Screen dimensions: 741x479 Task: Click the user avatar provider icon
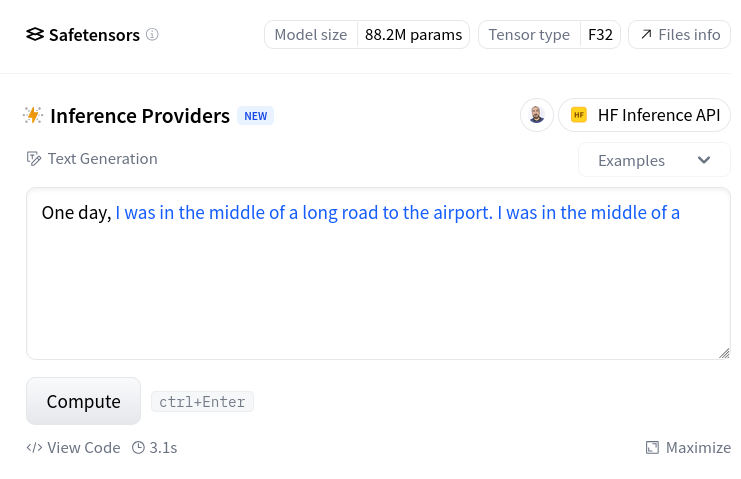tap(537, 115)
